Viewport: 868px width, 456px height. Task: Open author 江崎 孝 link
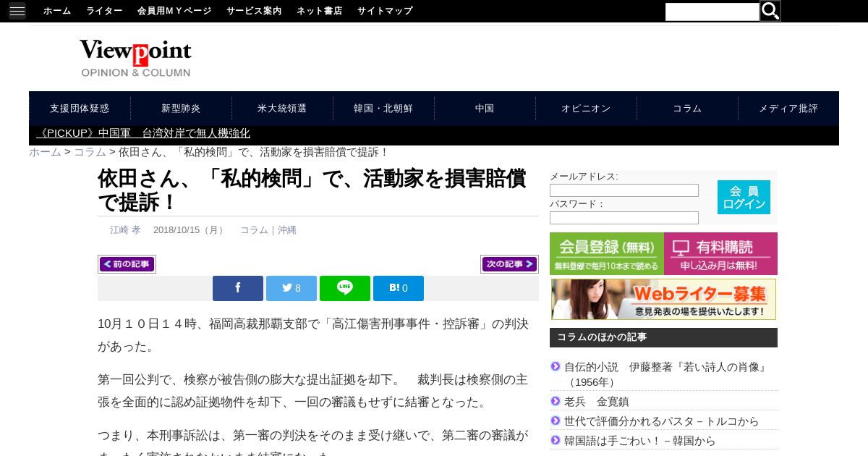[125, 230]
